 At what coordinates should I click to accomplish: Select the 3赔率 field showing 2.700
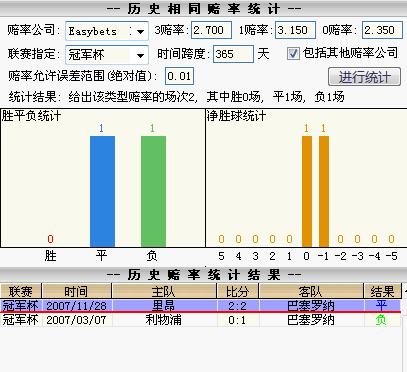(x=211, y=30)
